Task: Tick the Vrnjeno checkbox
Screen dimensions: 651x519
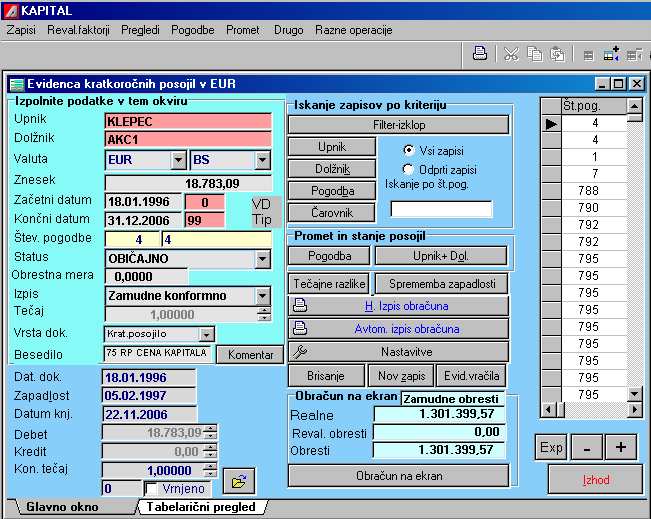Action: [151, 489]
